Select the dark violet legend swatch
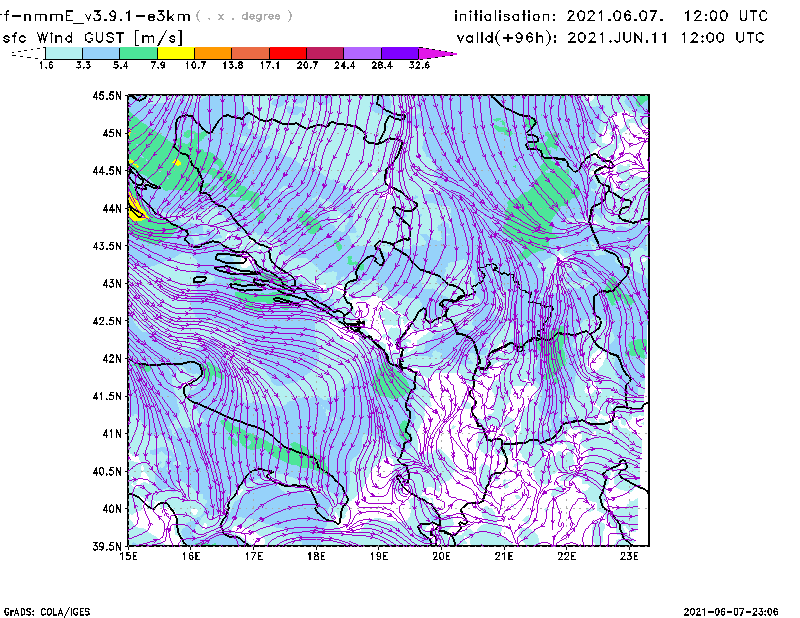 coord(399,52)
